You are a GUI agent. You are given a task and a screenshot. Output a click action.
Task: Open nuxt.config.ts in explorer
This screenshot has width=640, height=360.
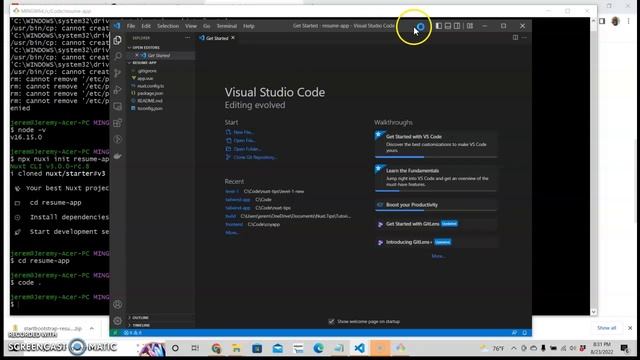pos(151,86)
